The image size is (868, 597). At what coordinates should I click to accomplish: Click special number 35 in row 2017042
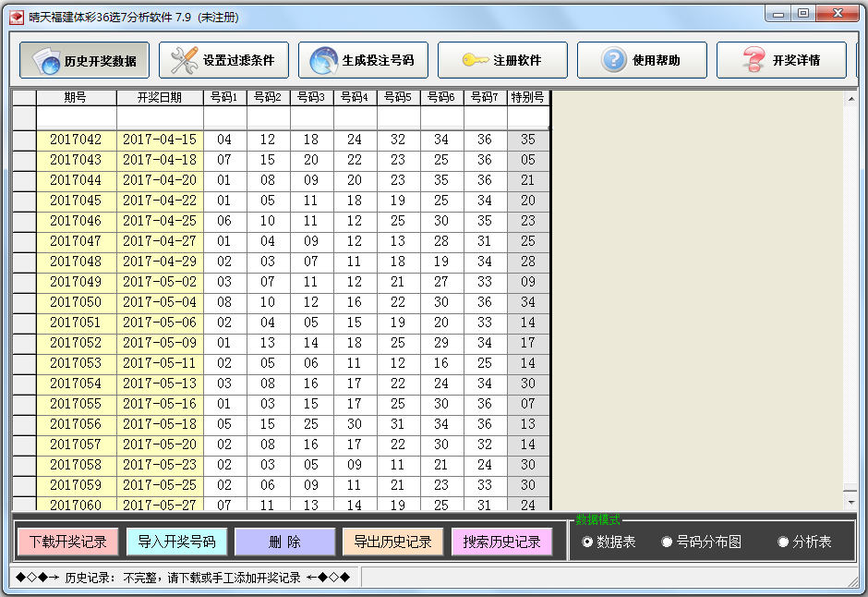pos(528,140)
